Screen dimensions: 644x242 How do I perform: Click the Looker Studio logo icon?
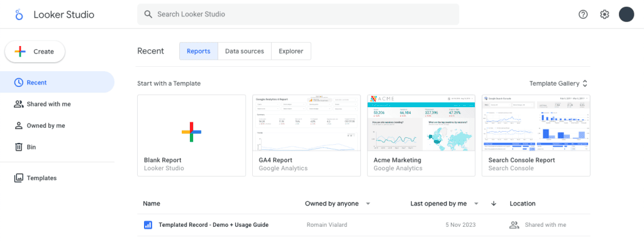pos(19,15)
